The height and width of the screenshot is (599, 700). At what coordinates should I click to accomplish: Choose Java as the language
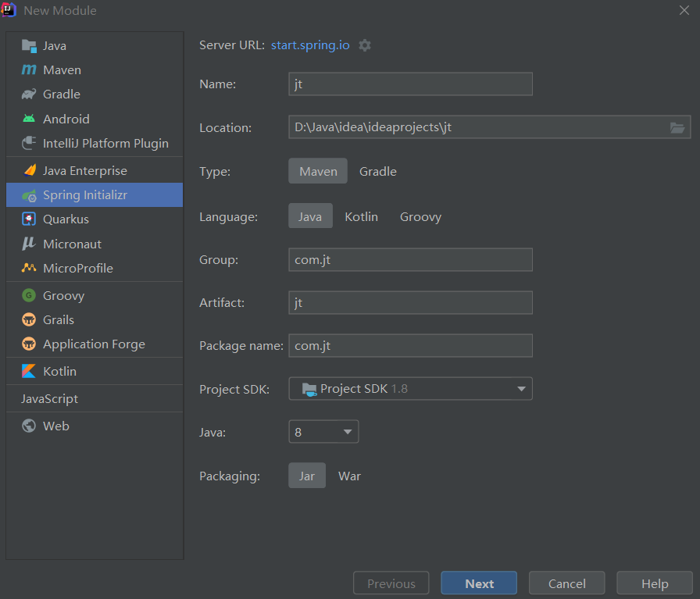310,216
